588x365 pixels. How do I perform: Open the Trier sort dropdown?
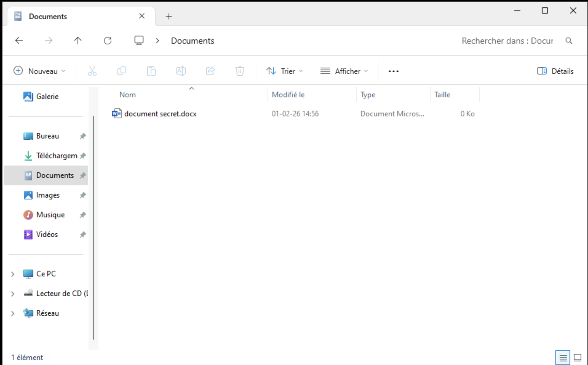click(x=284, y=71)
